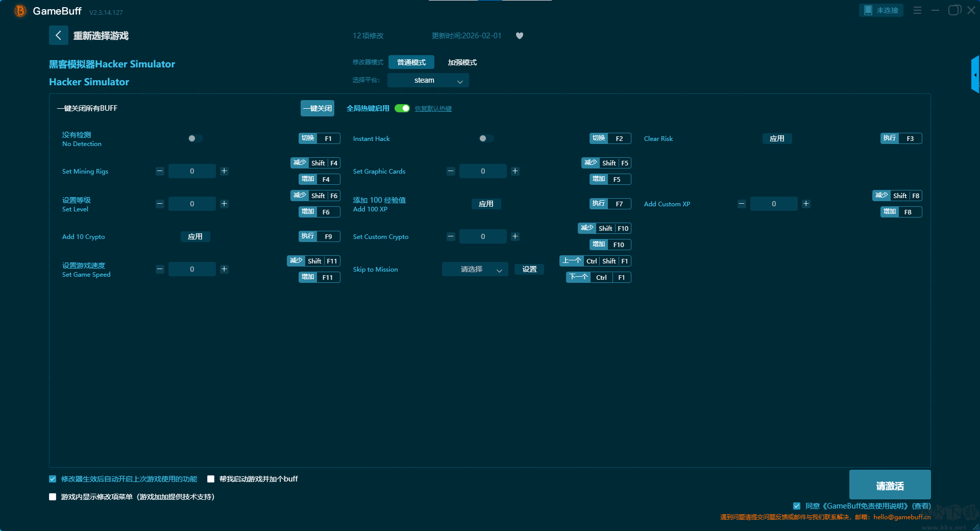Screen dimensions: 980x531
Task: Click the minus icon for Set Graphic Cards
Action: (451, 171)
